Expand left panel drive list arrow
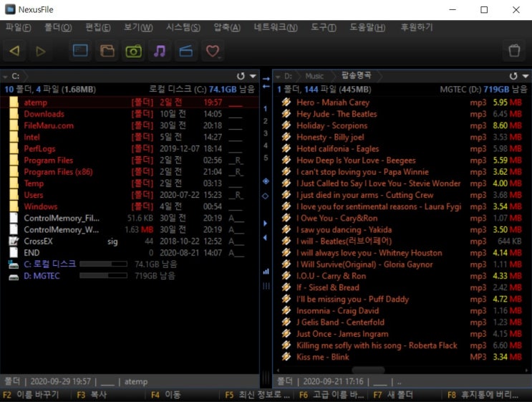 click(5, 77)
